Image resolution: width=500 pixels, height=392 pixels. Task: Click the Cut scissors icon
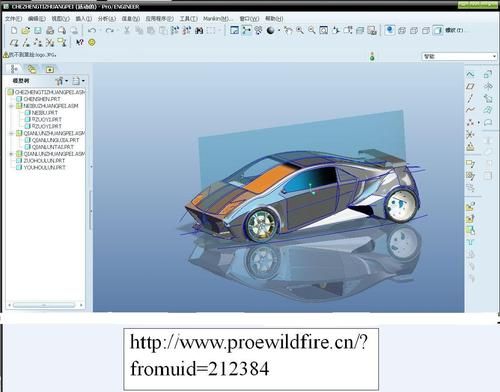(127, 31)
